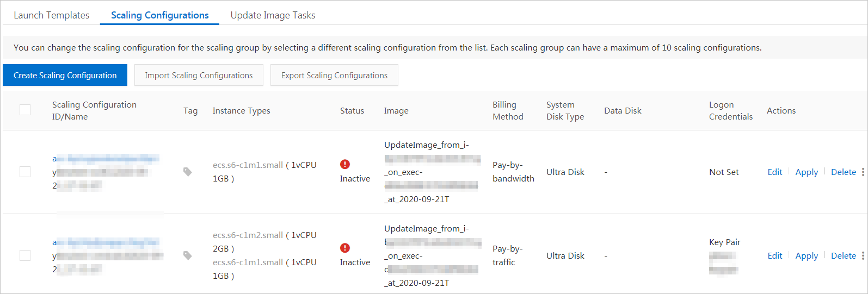The height and width of the screenshot is (294, 868).
Task: Click the red Inactive status icon in the second row
Action: (345, 248)
